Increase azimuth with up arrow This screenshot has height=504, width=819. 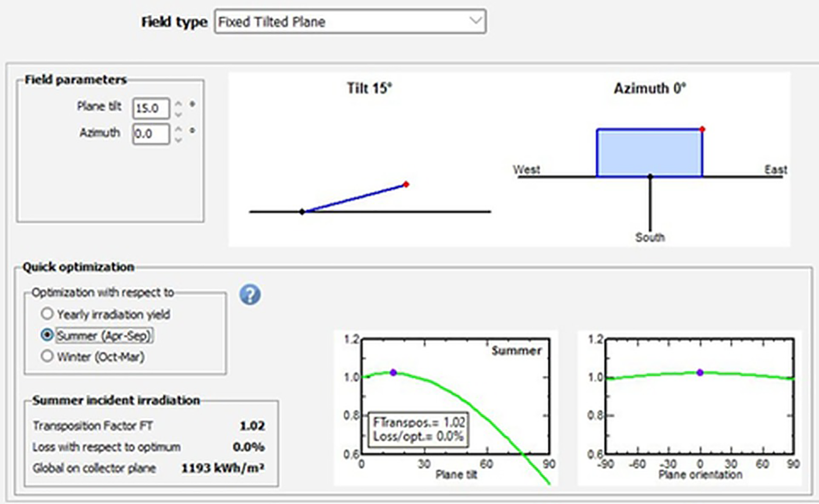click(x=178, y=130)
